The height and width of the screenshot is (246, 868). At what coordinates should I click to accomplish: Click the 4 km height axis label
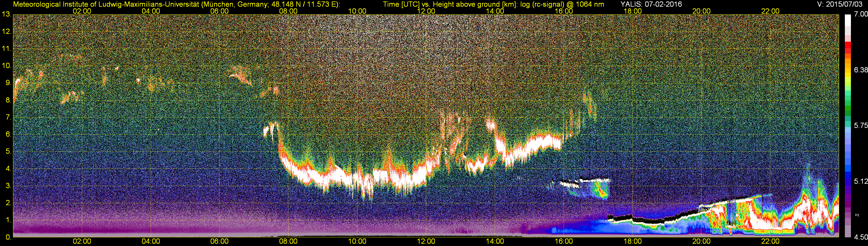pos(8,169)
